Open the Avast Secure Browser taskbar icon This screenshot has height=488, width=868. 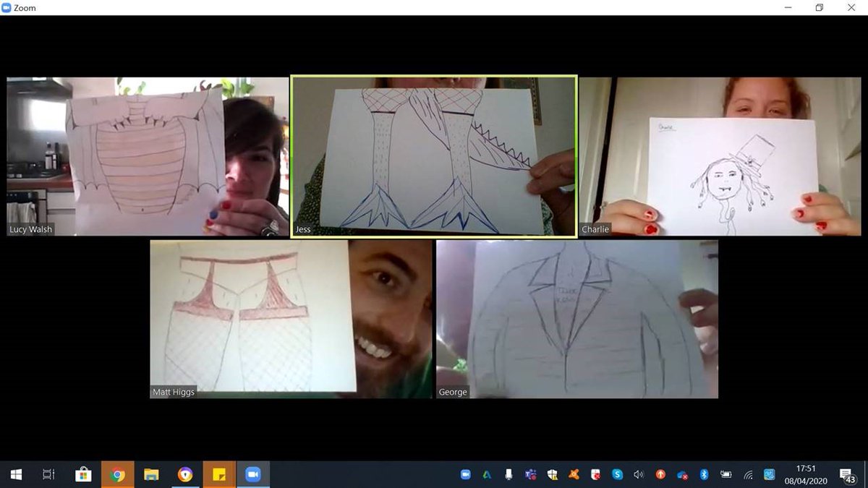click(x=185, y=474)
